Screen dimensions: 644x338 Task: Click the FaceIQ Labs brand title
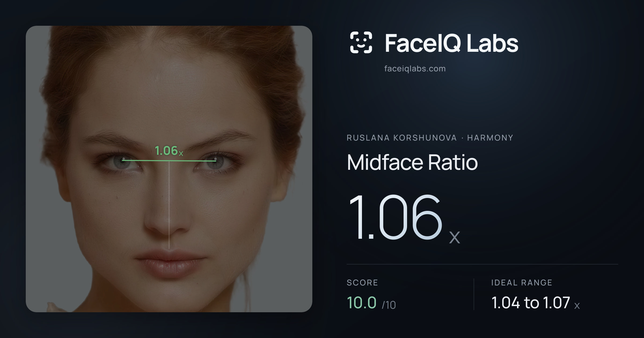point(451,43)
